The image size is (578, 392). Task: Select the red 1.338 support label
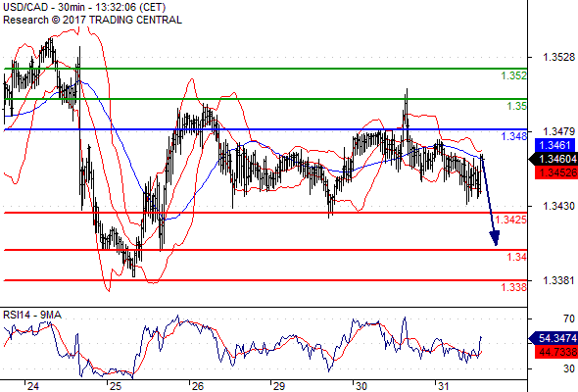(514, 287)
